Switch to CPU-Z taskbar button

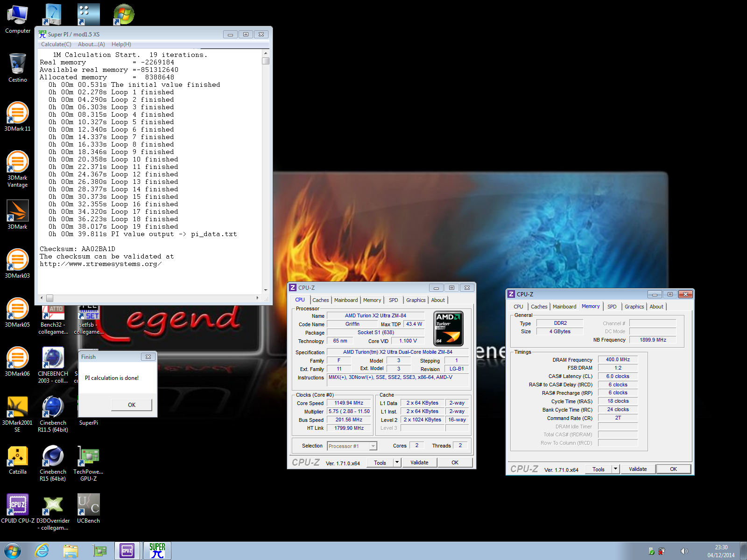pos(127,551)
